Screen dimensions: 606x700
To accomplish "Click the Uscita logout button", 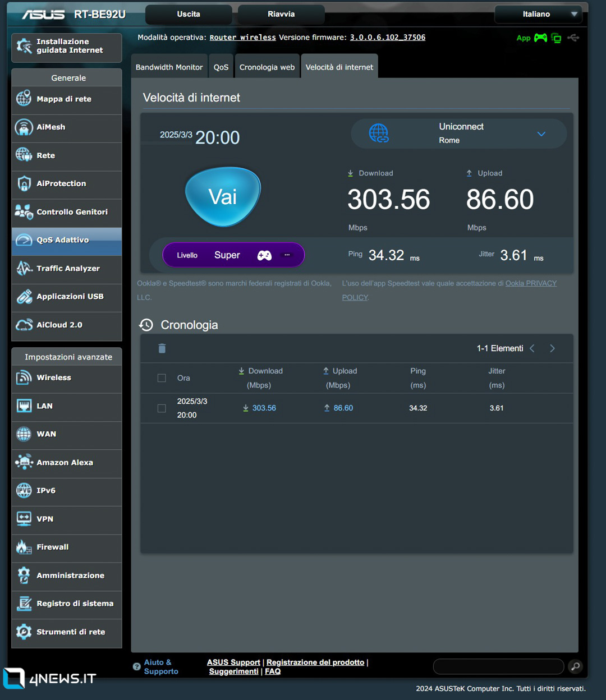I will 189,14.
